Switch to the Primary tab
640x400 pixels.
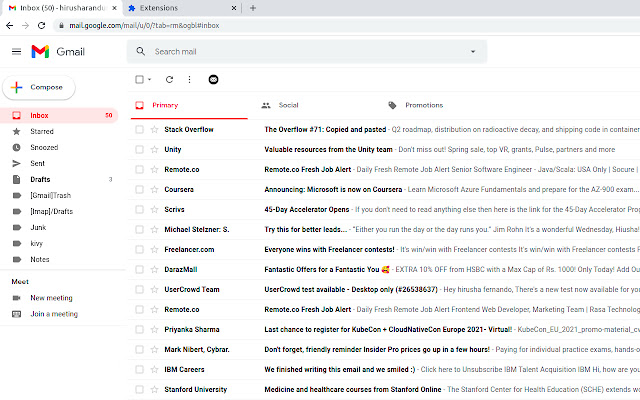189,105
